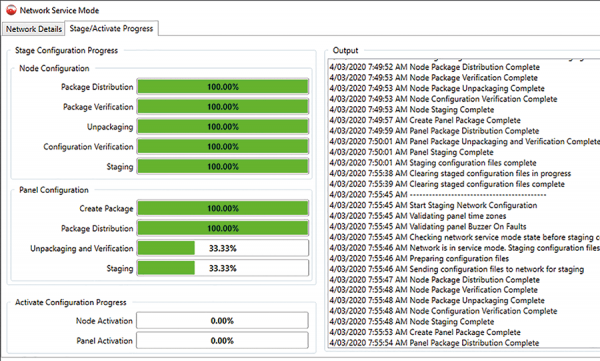
Task: Click the 'Staging configuration files complete' entry
Action: click(433, 163)
